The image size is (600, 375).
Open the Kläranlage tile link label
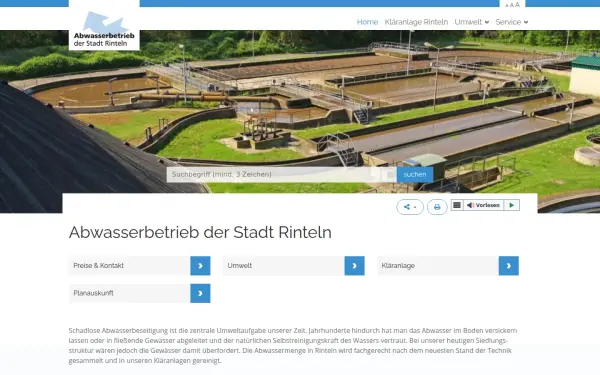398,266
